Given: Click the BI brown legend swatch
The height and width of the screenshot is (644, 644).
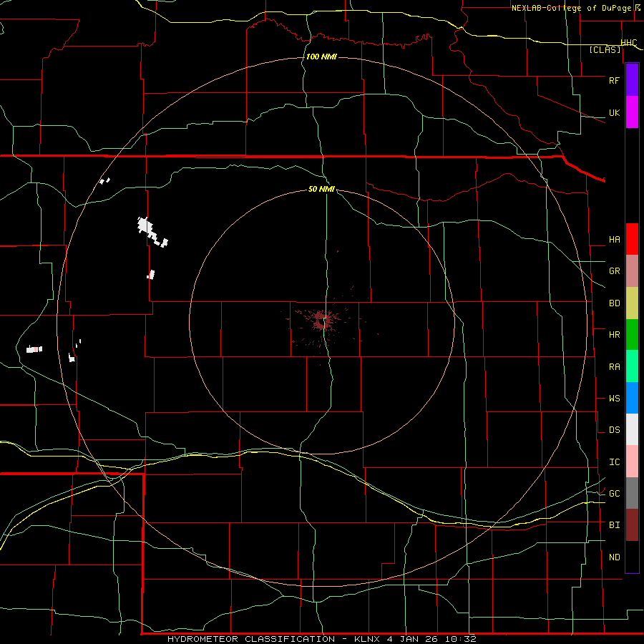Looking at the screenshot, I should 632,525.
